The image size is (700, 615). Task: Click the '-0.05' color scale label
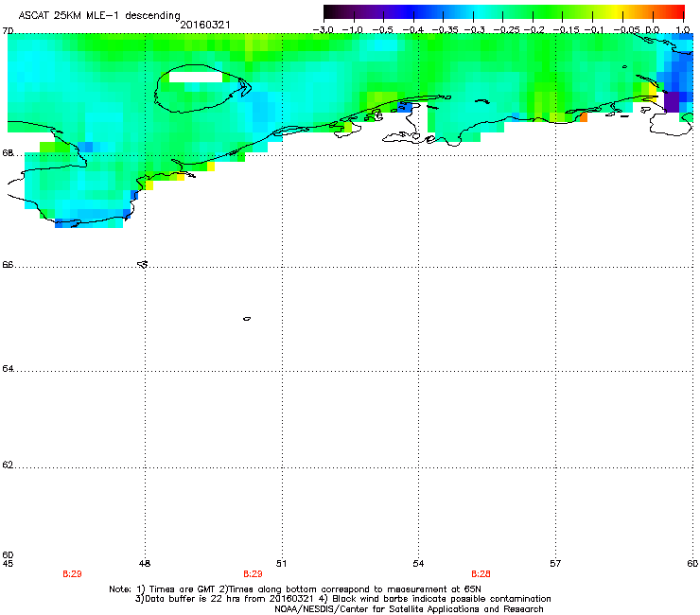point(626,30)
